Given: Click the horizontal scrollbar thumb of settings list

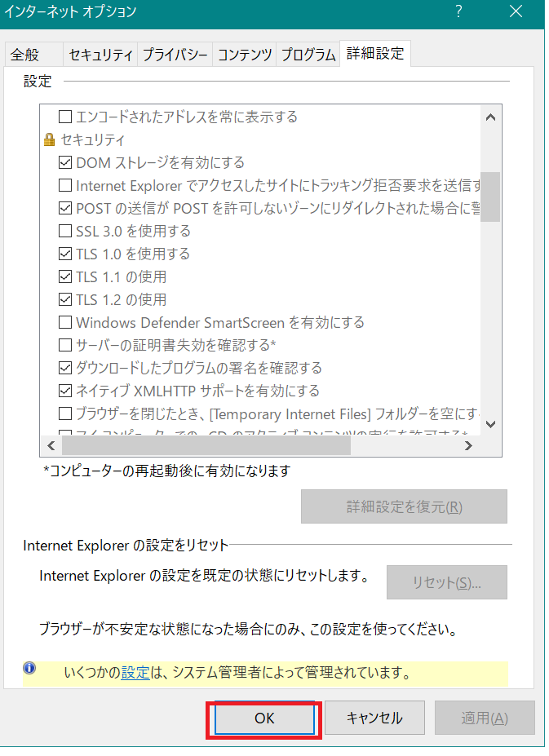Looking at the screenshot, I should (x=206, y=446).
